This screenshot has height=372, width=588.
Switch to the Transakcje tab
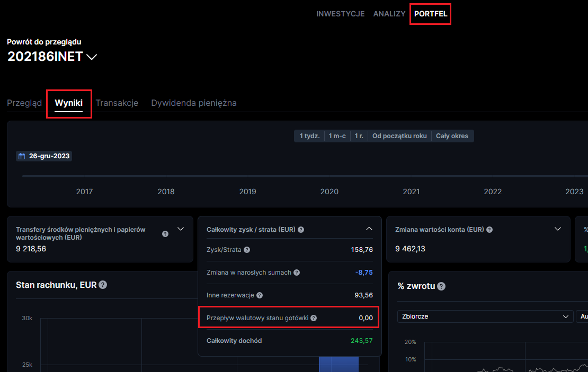point(117,103)
